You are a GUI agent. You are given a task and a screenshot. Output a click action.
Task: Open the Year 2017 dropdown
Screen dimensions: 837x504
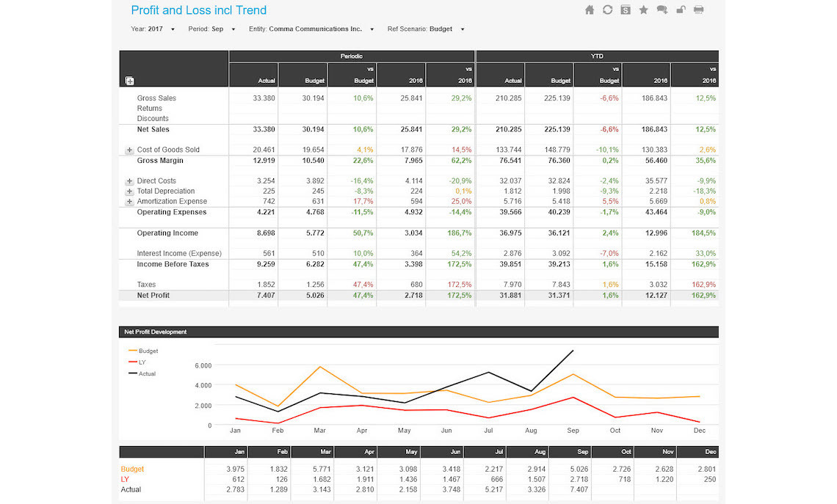pos(153,29)
